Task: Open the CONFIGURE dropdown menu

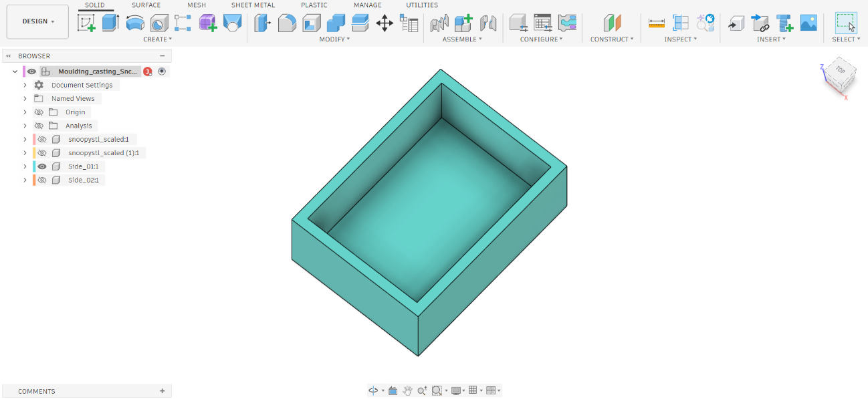Action: (542, 39)
